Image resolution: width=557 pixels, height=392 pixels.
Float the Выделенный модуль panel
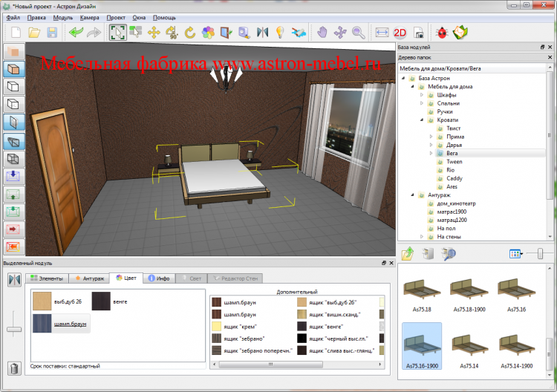(x=384, y=263)
